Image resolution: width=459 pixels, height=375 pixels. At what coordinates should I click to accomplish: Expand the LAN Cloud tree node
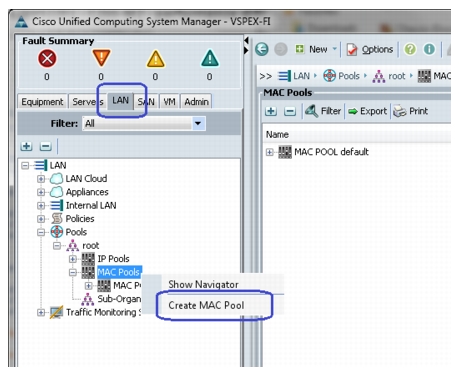(x=41, y=179)
